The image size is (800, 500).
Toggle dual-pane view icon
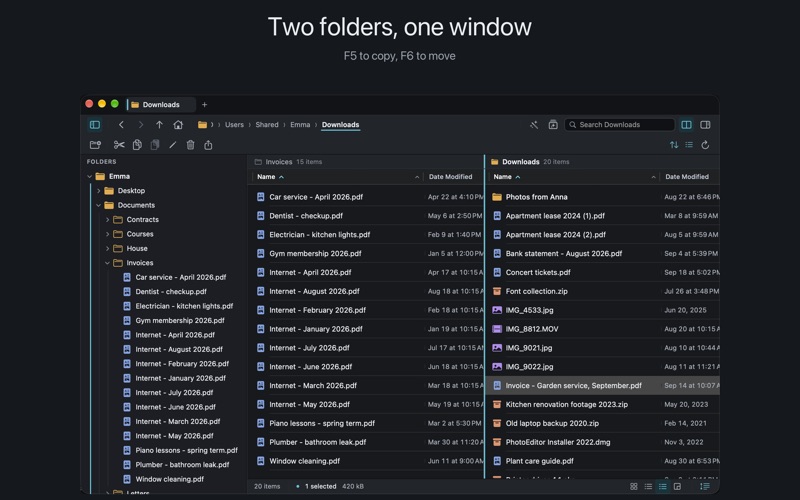[686, 124]
